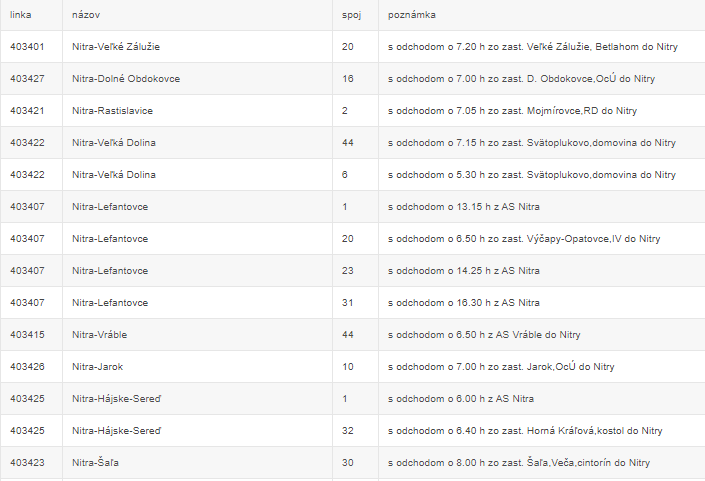The image size is (705, 481).
Task: Select the Nitra-Dolné Obdokovce row name
Action: (x=126, y=79)
